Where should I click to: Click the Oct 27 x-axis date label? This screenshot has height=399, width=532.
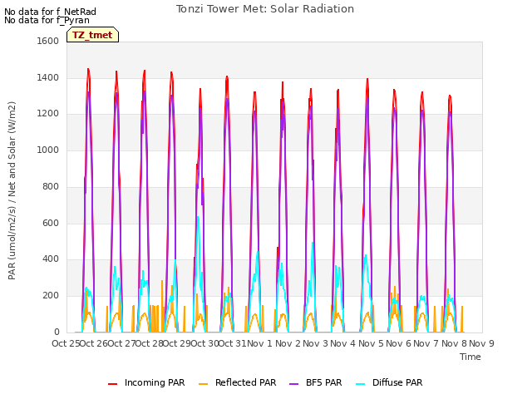click(x=121, y=343)
